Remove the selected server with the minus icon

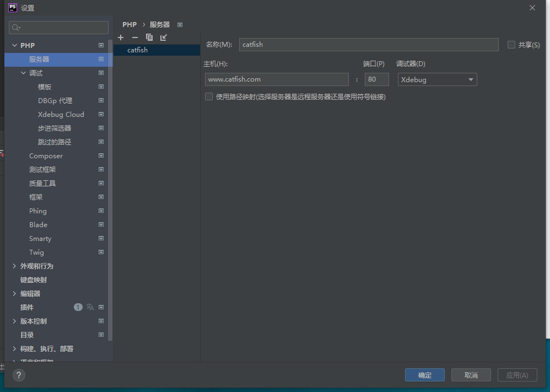(x=135, y=37)
